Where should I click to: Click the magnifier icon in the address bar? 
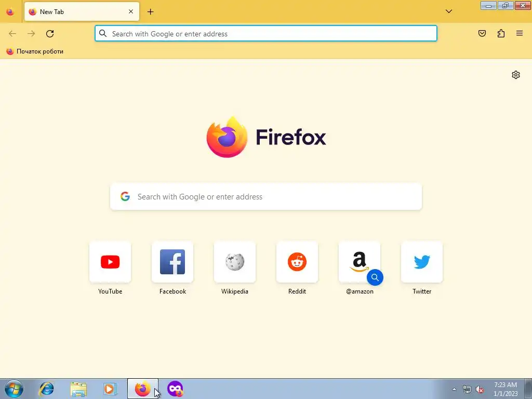coord(103,33)
